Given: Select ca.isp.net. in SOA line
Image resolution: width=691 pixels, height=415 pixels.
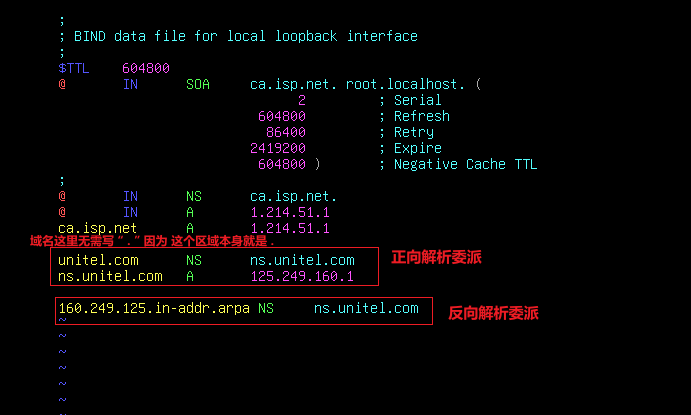Looking at the screenshot, I should tap(293, 84).
